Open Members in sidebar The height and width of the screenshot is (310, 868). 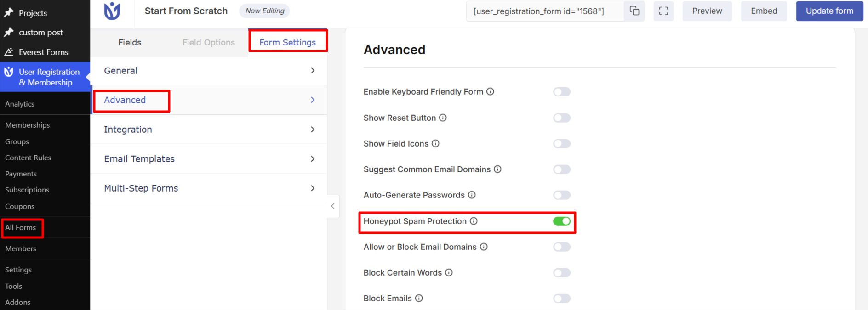(x=21, y=248)
